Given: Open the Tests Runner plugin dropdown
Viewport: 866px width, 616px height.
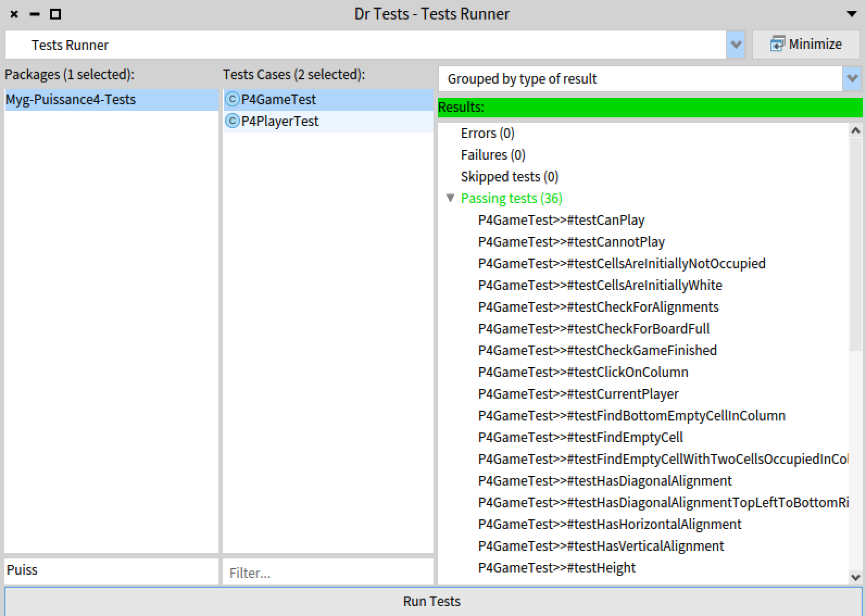Looking at the screenshot, I should (x=736, y=45).
